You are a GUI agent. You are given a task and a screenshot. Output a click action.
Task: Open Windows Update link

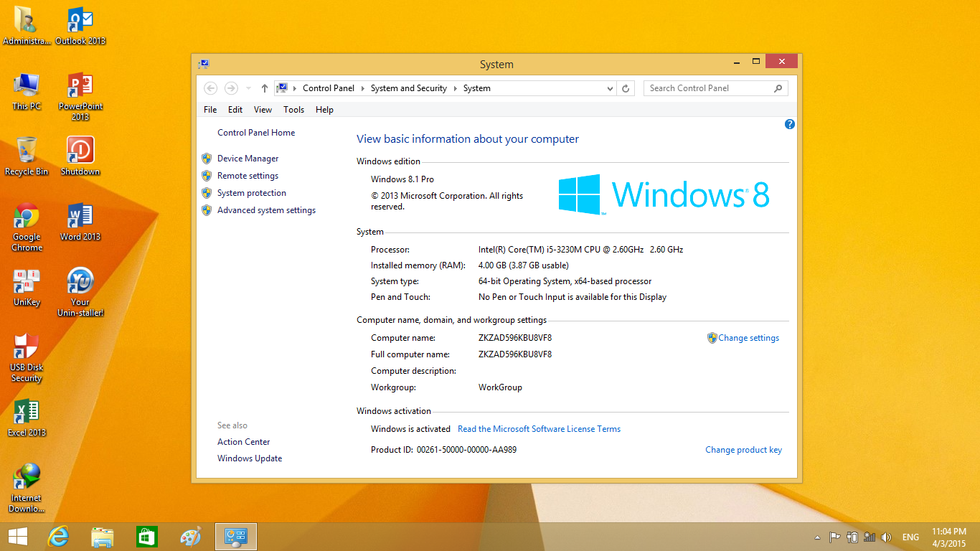(x=250, y=458)
